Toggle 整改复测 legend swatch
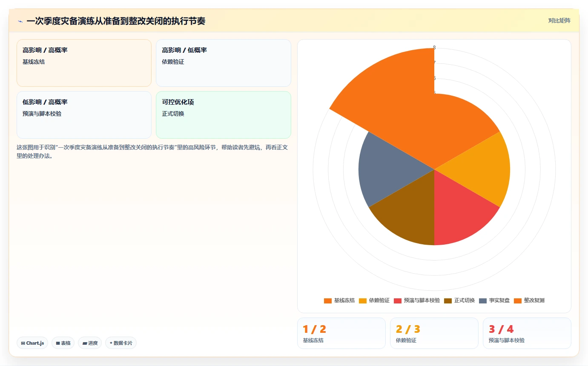 tap(518, 300)
